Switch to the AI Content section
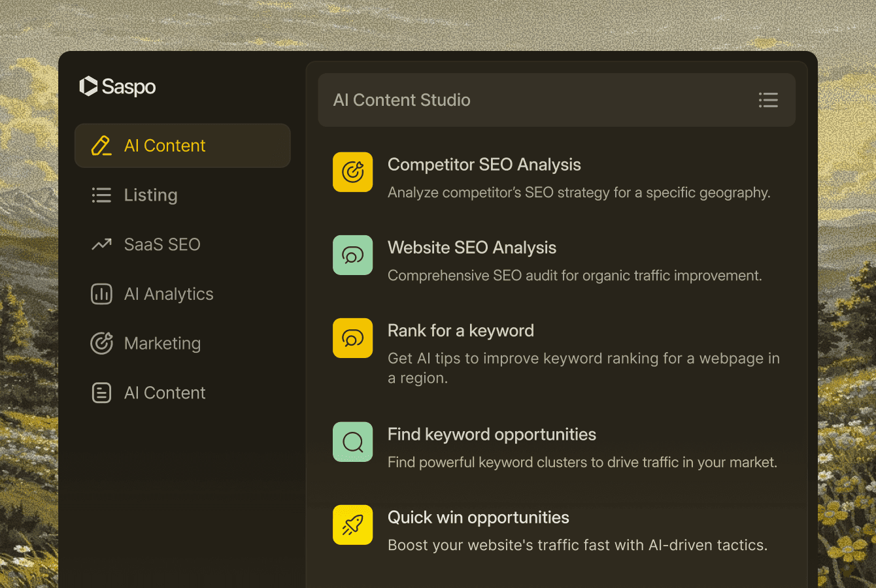This screenshot has height=588, width=876. (x=165, y=145)
